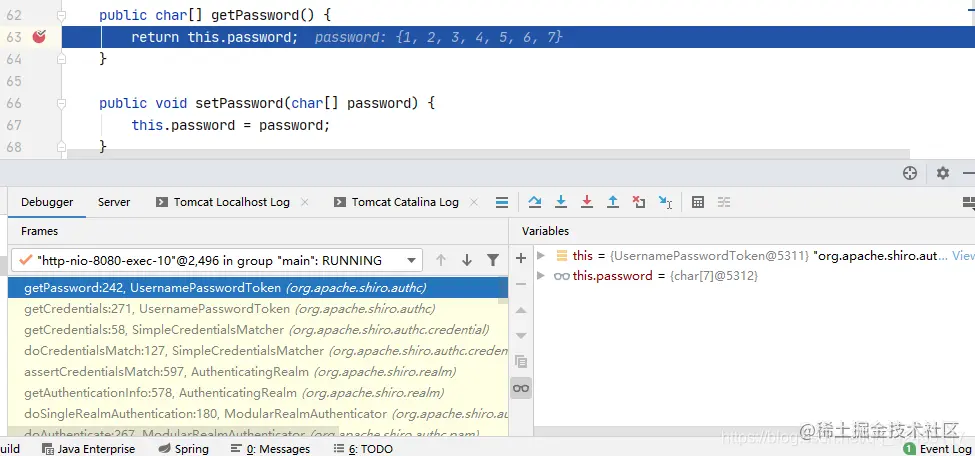
Task: Select assertCredentialsMatch:597 frame
Action: point(258,372)
